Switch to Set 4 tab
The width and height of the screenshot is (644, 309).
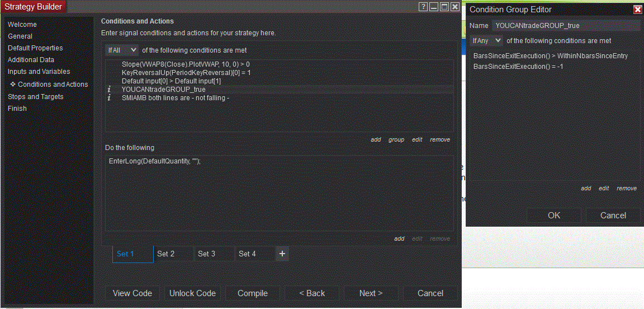[254, 254]
